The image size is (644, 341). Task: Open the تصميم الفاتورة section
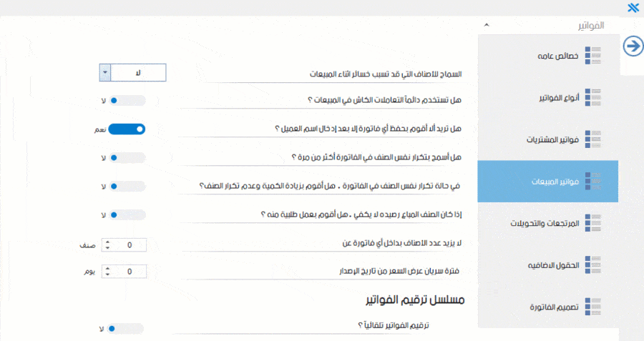pyautogui.click(x=548, y=307)
